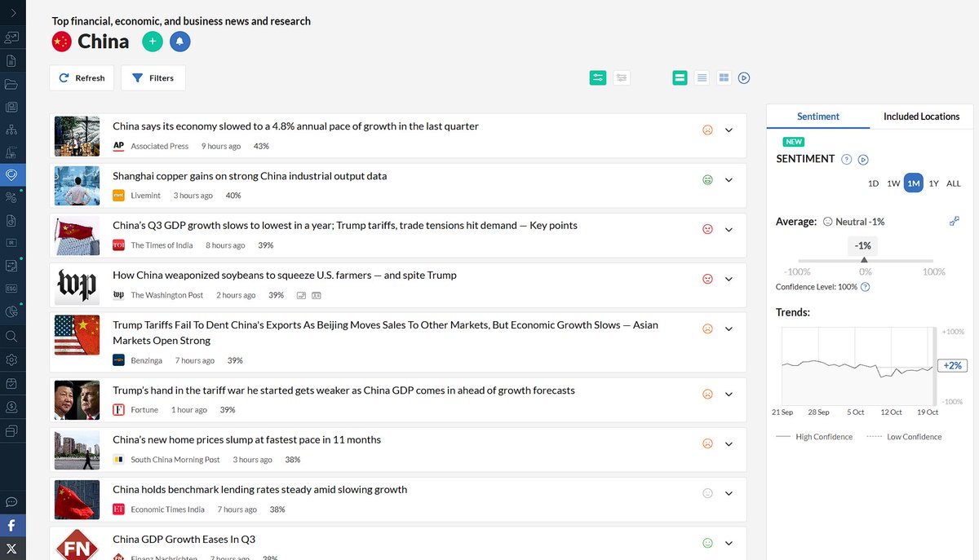Image resolution: width=979 pixels, height=560 pixels.
Task: Expand the Associated Press China GDP article
Action: [x=729, y=130]
